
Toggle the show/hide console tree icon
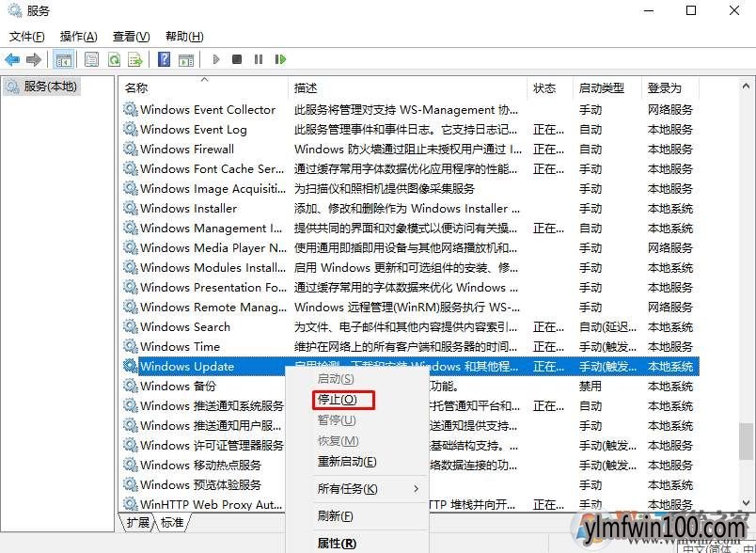(x=64, y=60)
